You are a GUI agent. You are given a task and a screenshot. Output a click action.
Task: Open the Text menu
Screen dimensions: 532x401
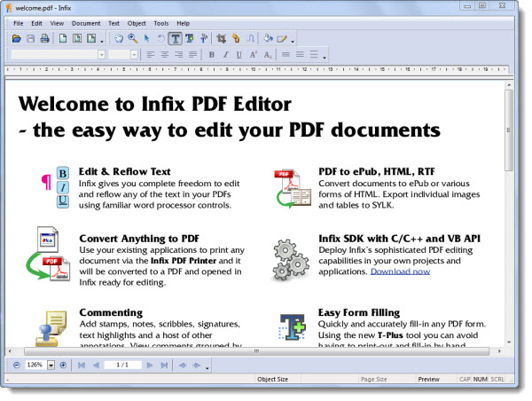pyautogui.click(x=113, y=23)
